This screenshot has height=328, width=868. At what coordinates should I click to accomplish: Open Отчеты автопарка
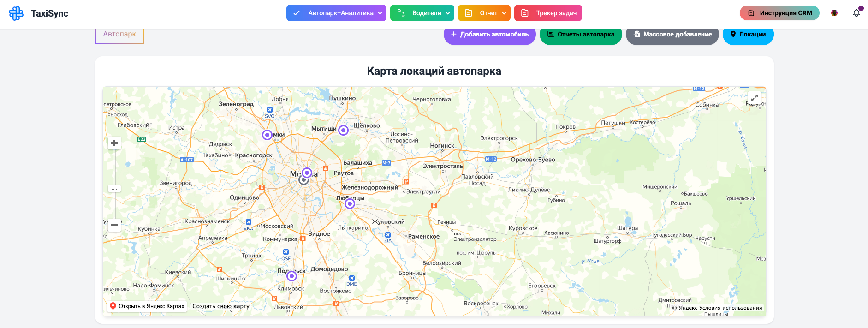[x=580, y=35]
